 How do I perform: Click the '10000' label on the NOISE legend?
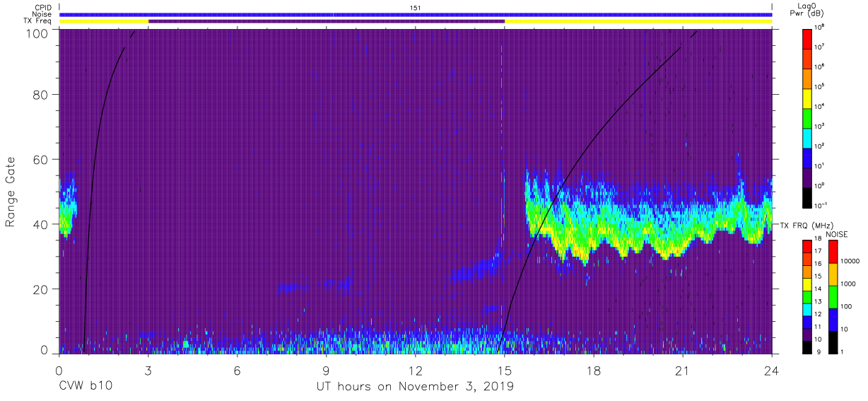849,262
